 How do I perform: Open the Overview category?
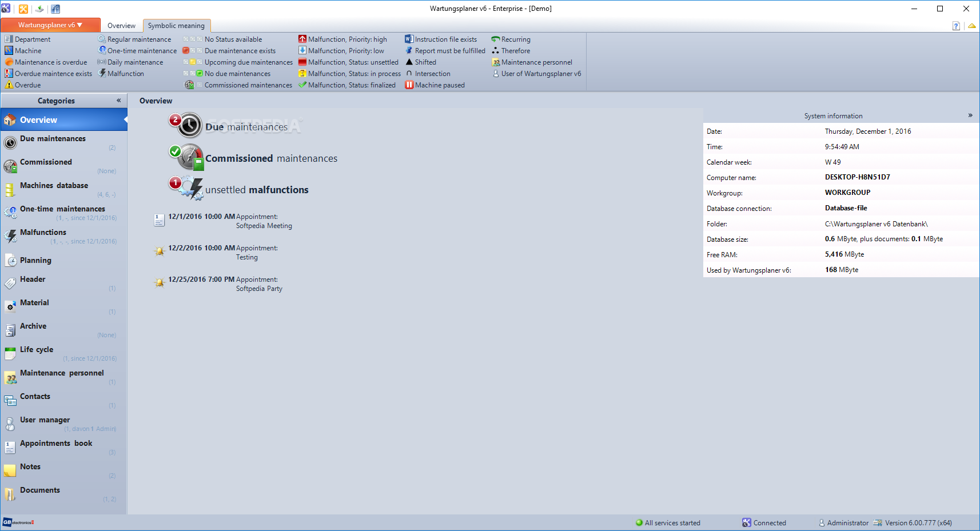(64, 120)
